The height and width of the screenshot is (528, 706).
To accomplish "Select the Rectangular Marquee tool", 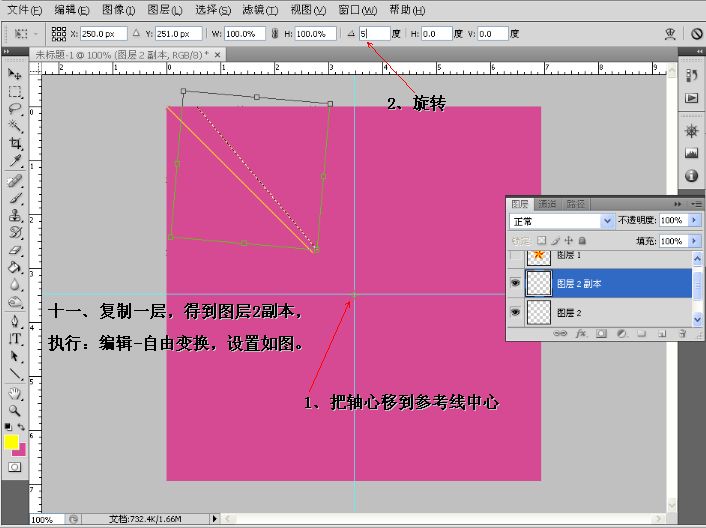I will pyautogui.click(x=15, y=91).
